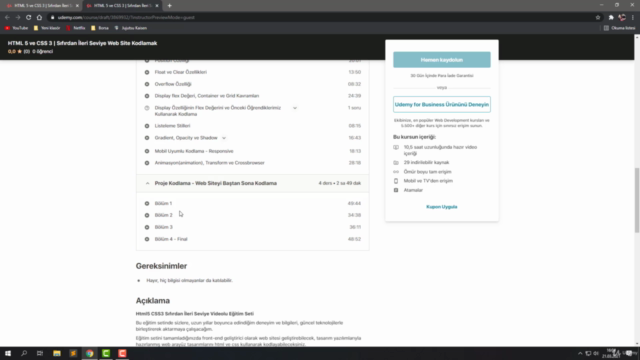Open the taskbar search icon
Viewport: 640px width, 360px height.
click(x=24, y=353)
